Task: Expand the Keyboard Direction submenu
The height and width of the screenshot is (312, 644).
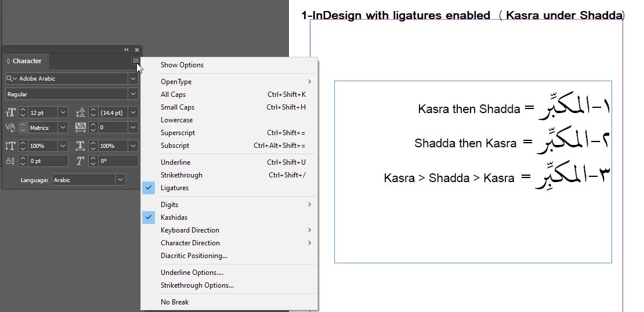Action: [x=229, y=230]
